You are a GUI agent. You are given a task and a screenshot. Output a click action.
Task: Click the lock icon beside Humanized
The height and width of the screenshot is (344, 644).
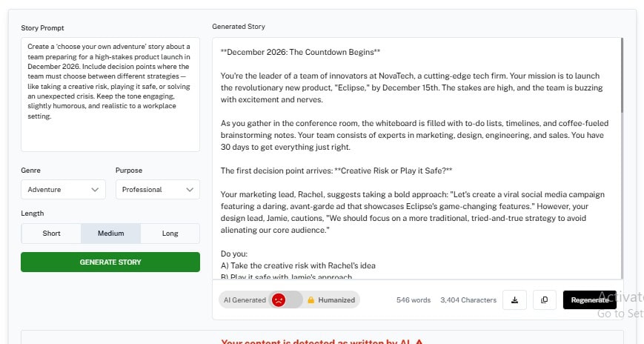click(311, 300)
